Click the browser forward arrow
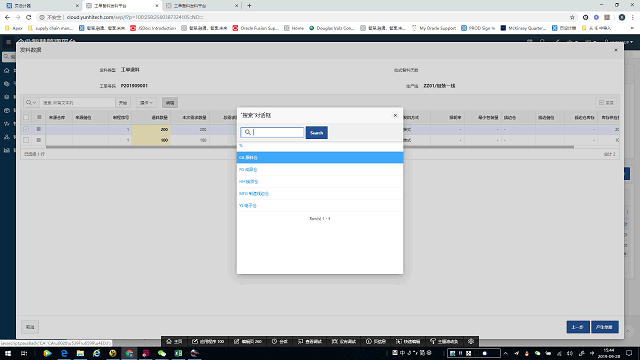Viewport: 640px width, 360px height. point(18,17)
